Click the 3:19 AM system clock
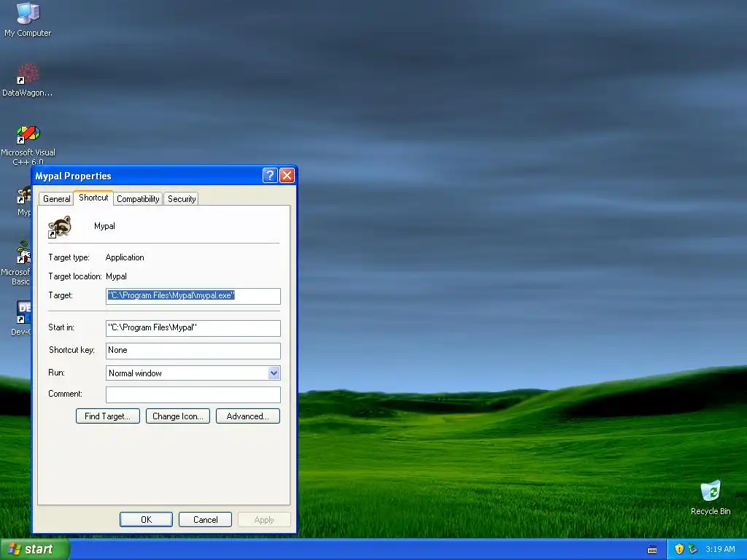 pyautogui.click(x=720, y=549)
